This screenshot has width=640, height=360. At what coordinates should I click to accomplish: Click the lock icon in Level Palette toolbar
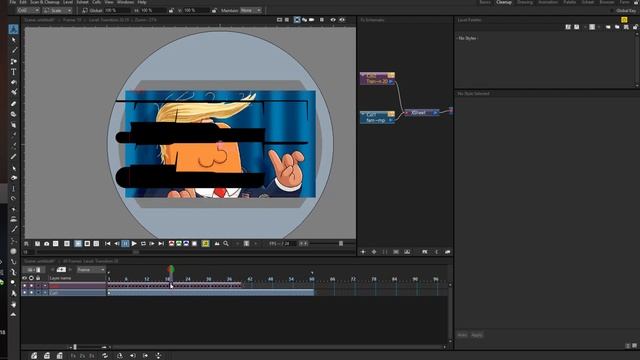[x=636, y=27]
